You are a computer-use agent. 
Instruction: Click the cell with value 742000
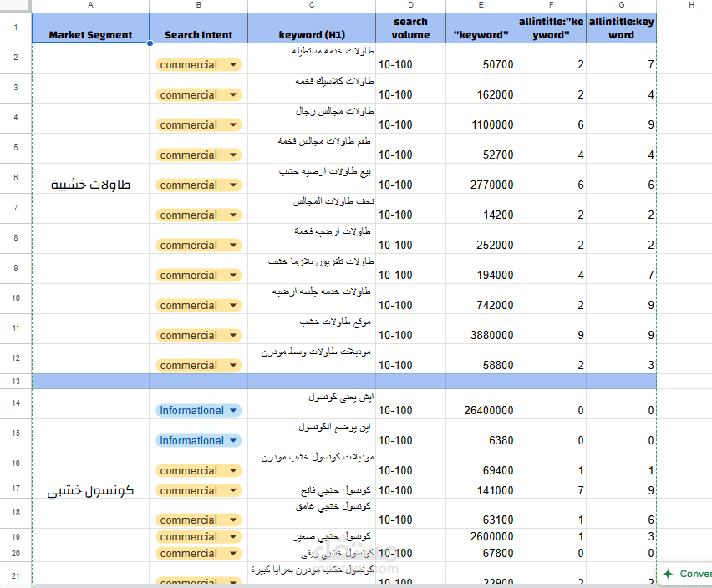click(481, 298)
